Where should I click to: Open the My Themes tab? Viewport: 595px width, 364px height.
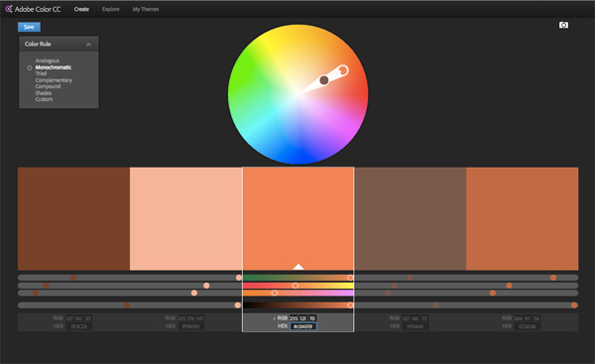(146, 9)
